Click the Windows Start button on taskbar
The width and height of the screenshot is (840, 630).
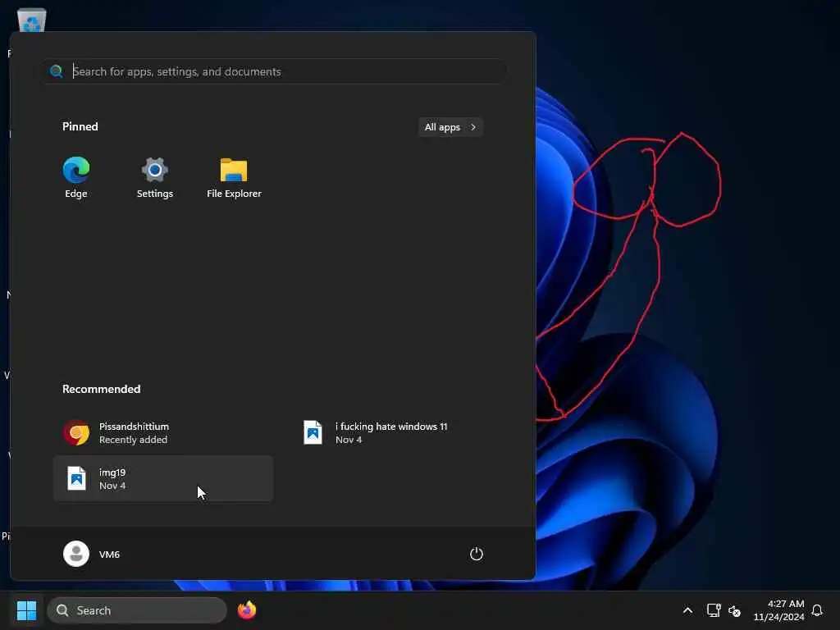click(x=27, y=610)
